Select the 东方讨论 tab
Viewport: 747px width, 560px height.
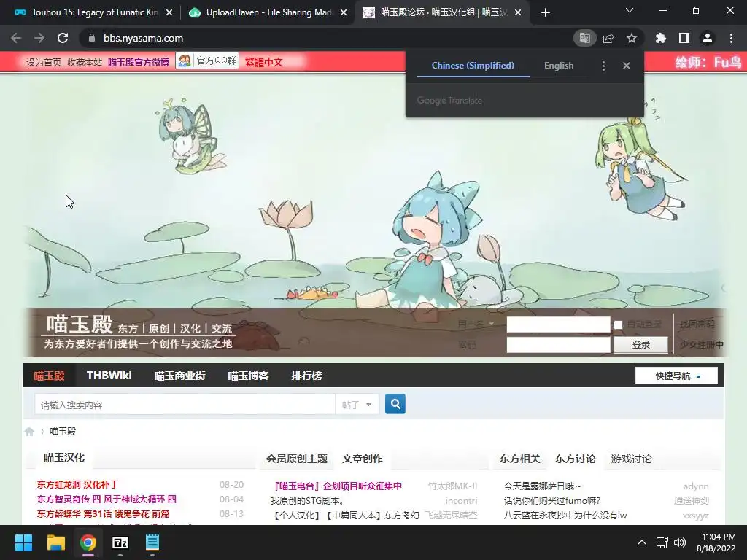[575, 459]
